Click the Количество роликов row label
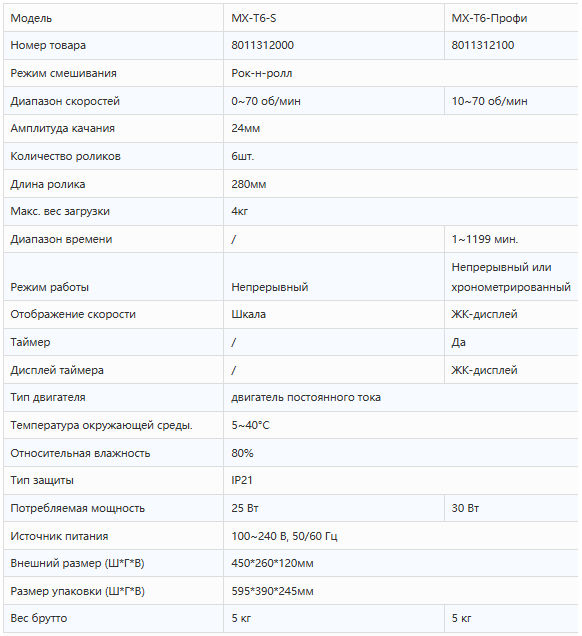This screenshot has width=582, height=636. point(65,156)
